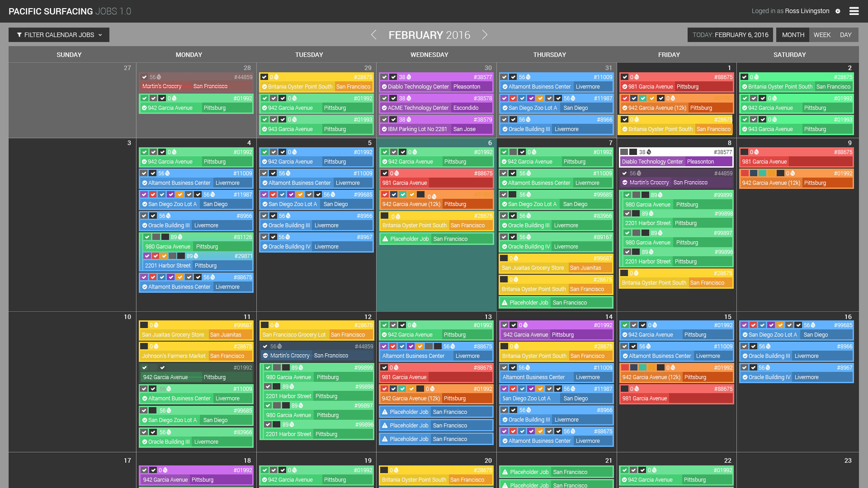Click the teal color square on Feb 9 job #01992
The width and height of the screenshot is (868, 488).
762,173
